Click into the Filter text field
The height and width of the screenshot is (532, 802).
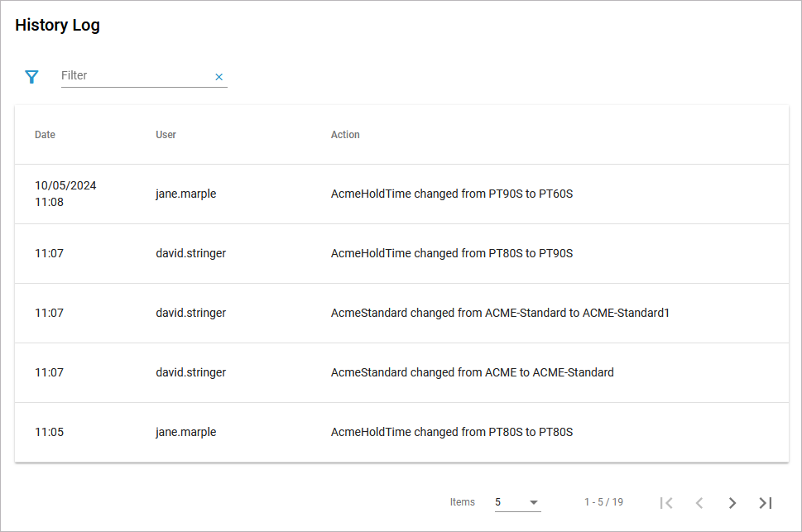[132, 75]
